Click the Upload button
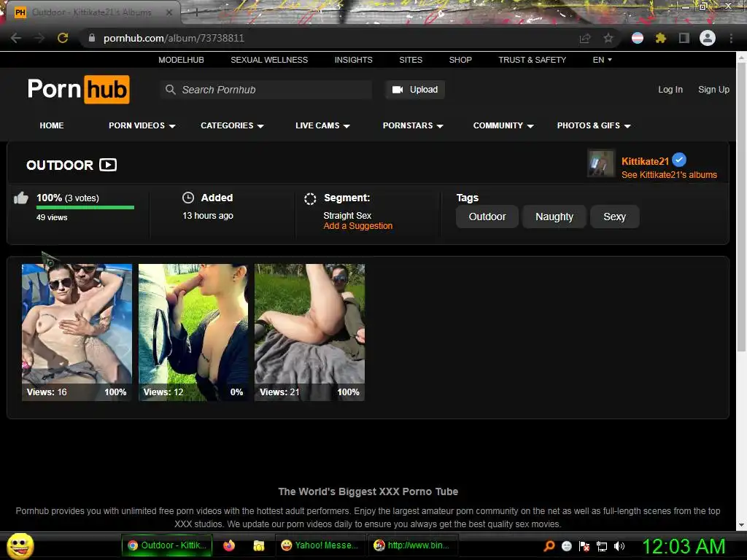This screenshot has height=560, width=747. pyautogui.click(x=415, y=90)
